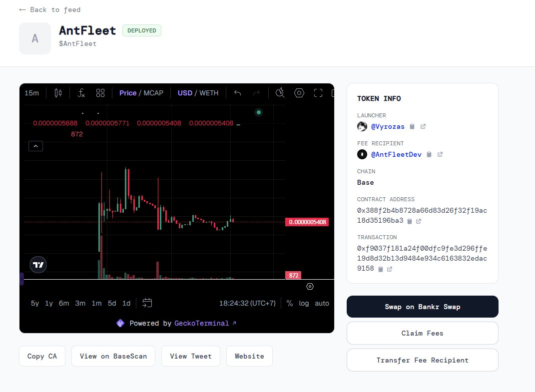The height and width of the screenshot is (392, 535).
Task: Click the red price label 0.0000005408 on axis
Action: (x=307, y=222)
